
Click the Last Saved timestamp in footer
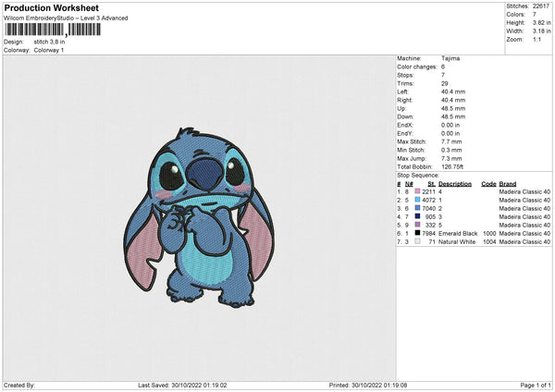(177, 385)
